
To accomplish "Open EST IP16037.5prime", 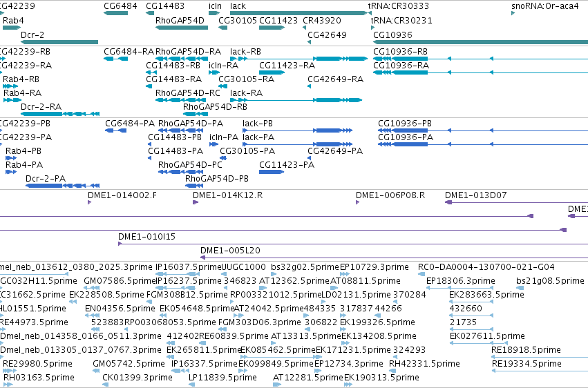I will coord(178,274).
